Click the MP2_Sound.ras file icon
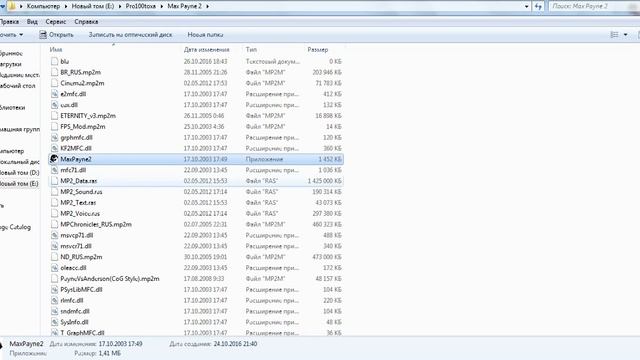Viewport: 640px width, 360px height. [54, 192]
